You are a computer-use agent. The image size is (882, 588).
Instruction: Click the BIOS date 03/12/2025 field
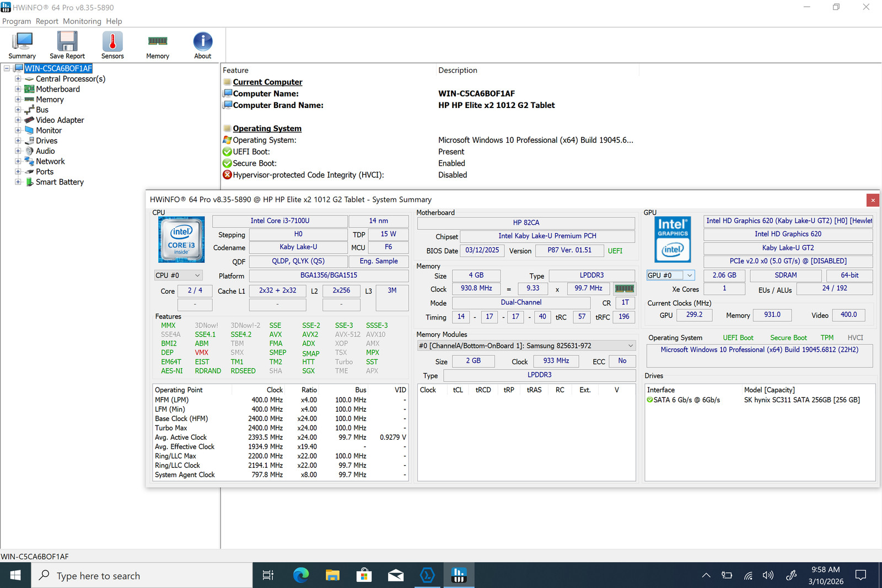pos(482,250)
